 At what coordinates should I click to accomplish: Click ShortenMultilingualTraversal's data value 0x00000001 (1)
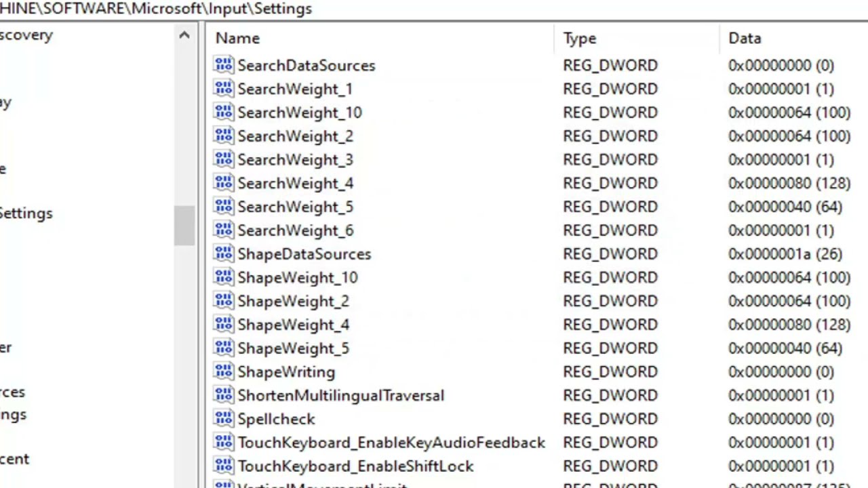tap(781, 395)
